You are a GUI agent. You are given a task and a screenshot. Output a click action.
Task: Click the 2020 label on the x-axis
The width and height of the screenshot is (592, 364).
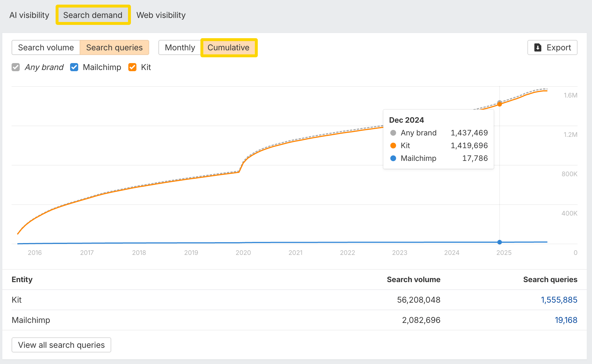point(243,253)
